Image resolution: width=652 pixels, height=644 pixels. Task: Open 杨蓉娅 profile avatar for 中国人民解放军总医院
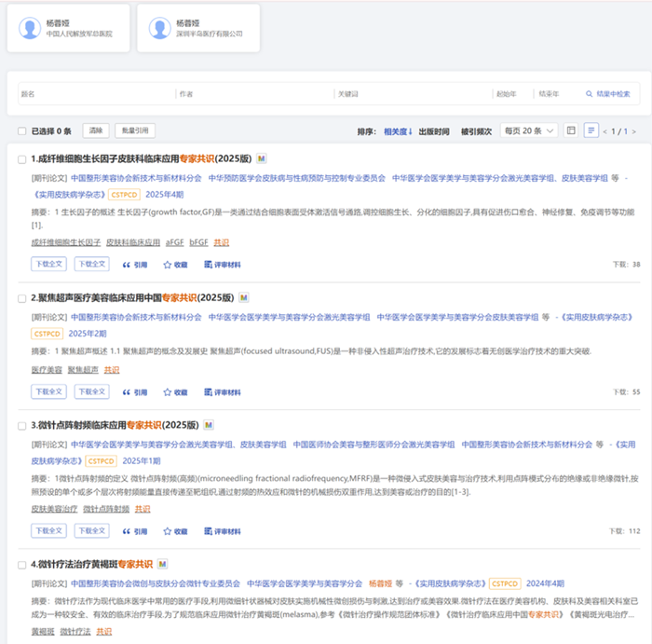click(x=30, y=28)
